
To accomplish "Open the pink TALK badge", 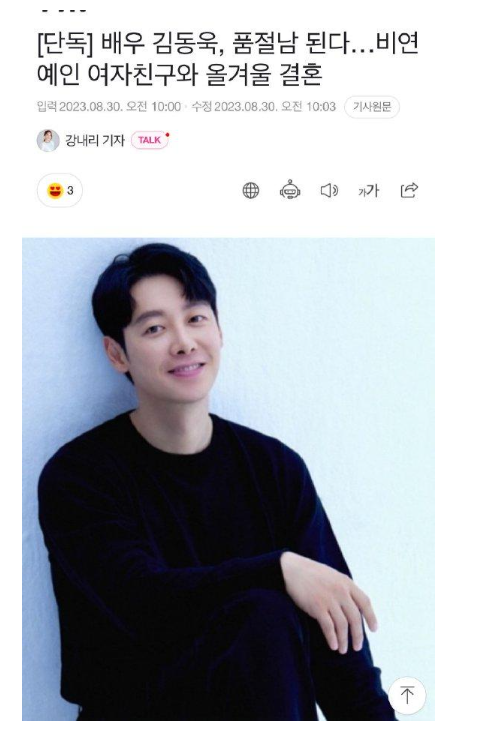I will 150,140.
